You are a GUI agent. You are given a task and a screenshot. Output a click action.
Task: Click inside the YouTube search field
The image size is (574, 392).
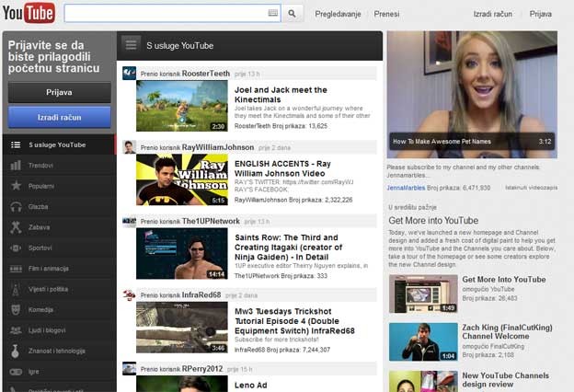[x=166, y=14]
